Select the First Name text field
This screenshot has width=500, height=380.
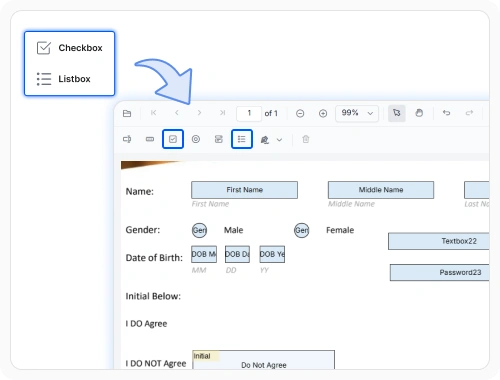(244, 190)
